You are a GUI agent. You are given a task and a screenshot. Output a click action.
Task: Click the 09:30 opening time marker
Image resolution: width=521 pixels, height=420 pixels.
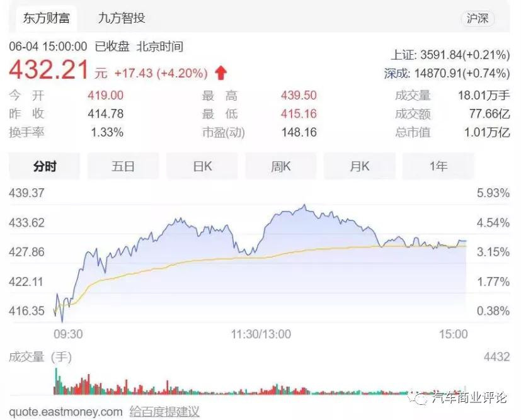tap(69, 334)
